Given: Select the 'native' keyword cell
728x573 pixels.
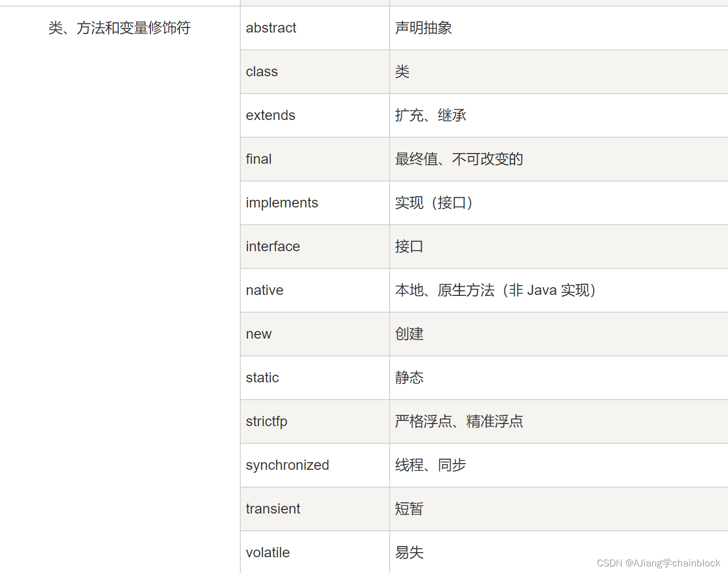Looking at the screenshot, I should coord(315,290).
